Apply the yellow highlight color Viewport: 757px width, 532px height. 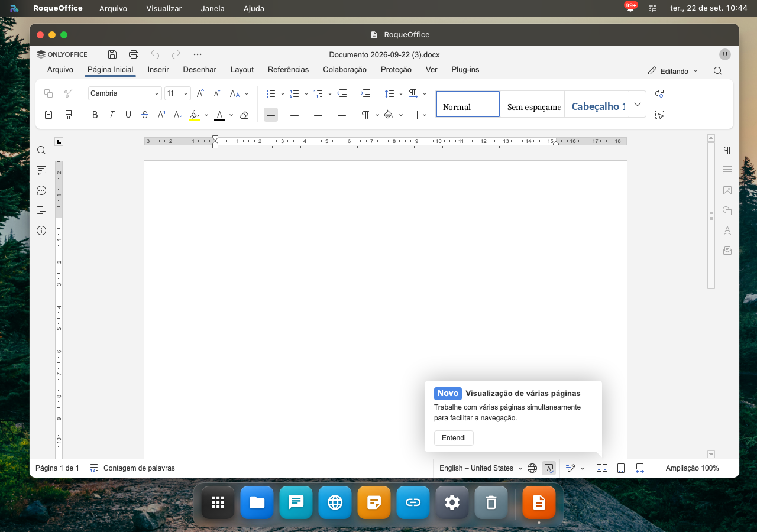(x=195, y=115)
